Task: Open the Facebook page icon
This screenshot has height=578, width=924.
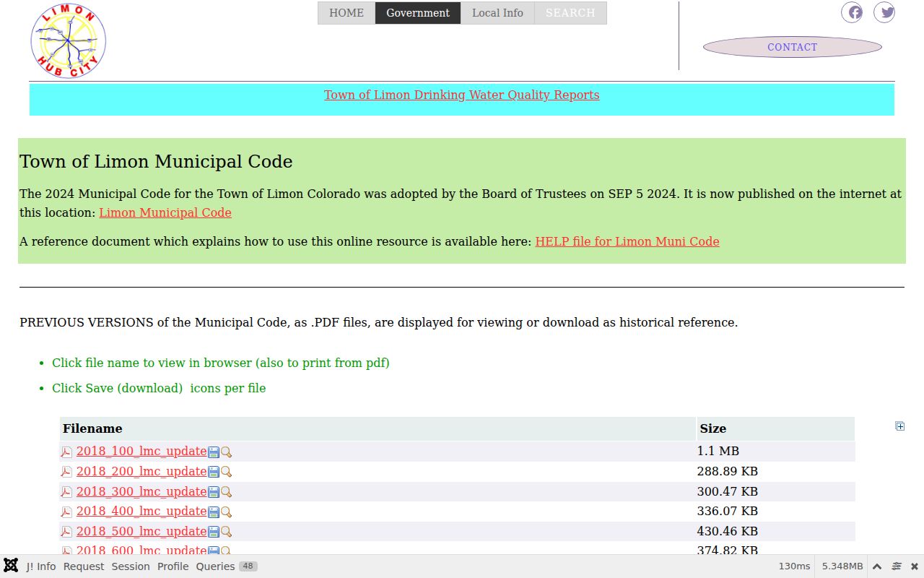Action: point(852,12)
